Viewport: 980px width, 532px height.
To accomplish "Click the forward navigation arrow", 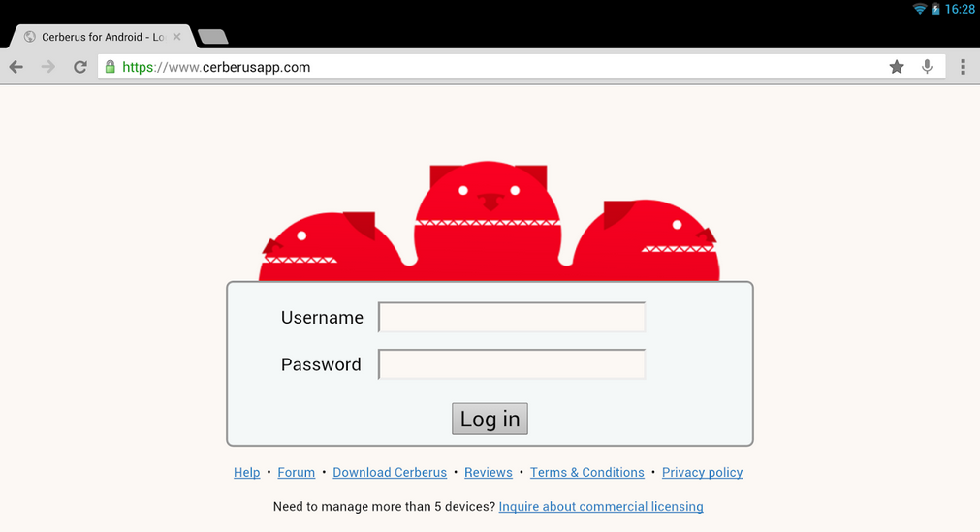I will tap(48, 67).
